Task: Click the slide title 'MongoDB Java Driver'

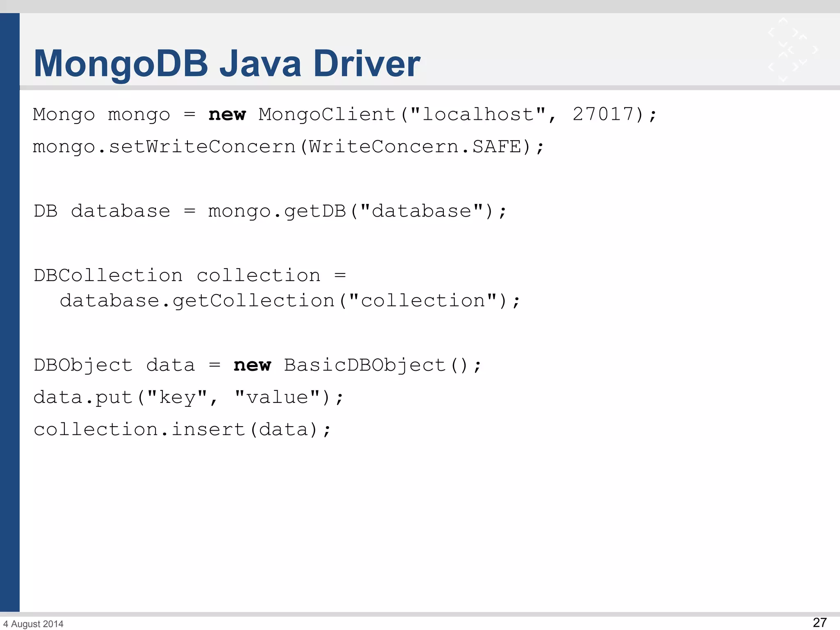Action: click(227, 64)
